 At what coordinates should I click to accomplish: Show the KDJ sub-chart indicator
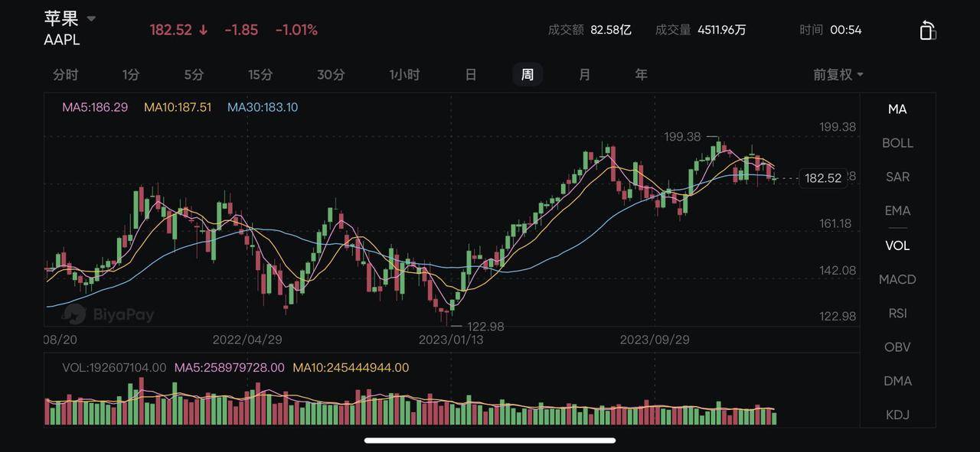(x=897, y=415)
